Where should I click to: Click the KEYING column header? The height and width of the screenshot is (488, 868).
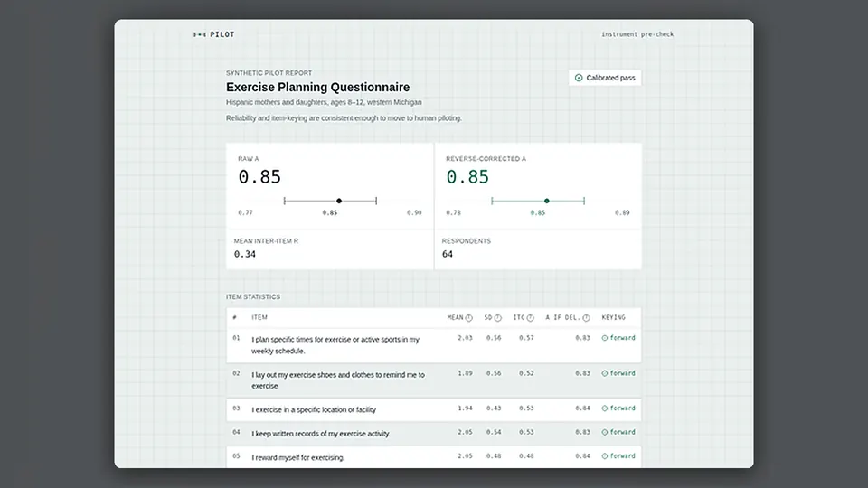(613, 317)
